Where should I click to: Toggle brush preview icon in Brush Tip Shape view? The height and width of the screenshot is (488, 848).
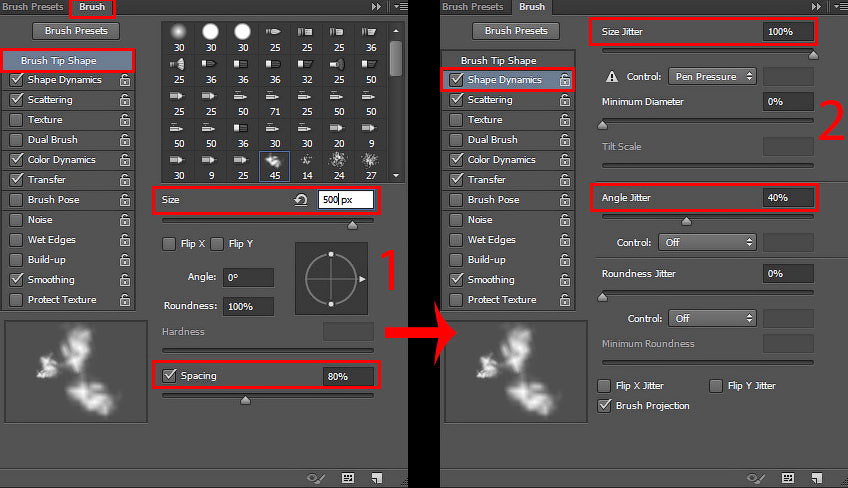click(x=316, y=478)
